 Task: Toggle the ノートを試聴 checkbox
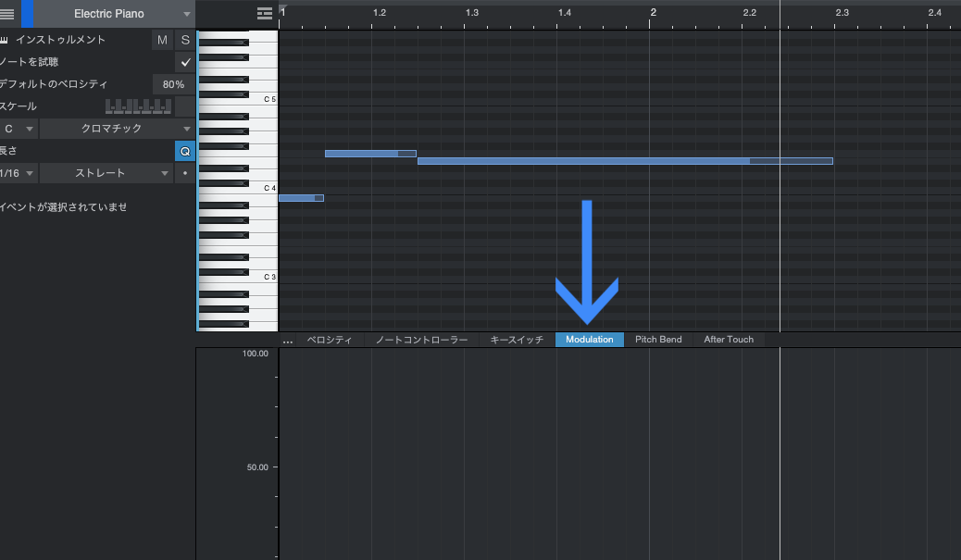pyautogui.click(x=185, y=62)
